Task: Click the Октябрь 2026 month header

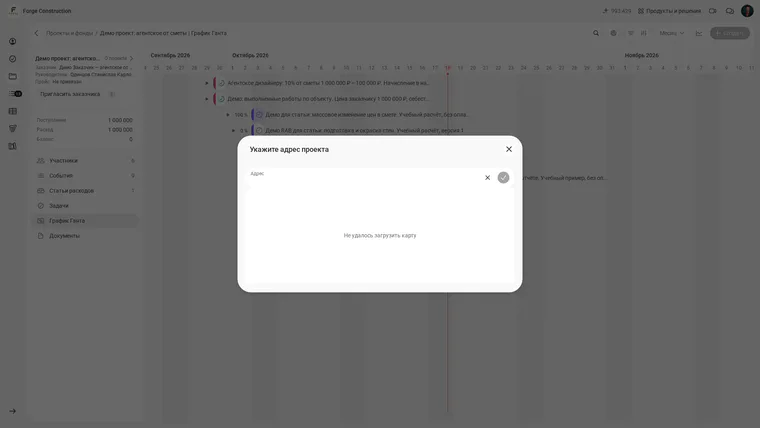Action: click(x=250, y=55)
